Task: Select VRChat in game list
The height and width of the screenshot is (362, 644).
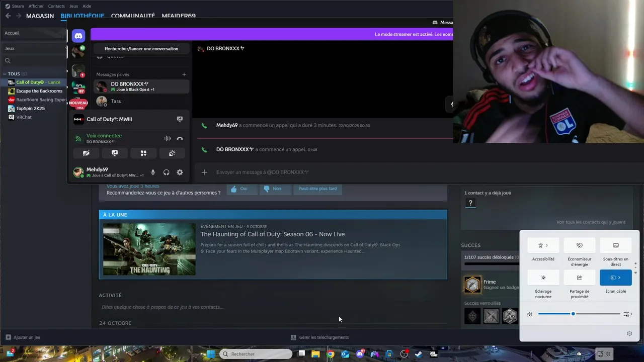Action: click(34, 117)
